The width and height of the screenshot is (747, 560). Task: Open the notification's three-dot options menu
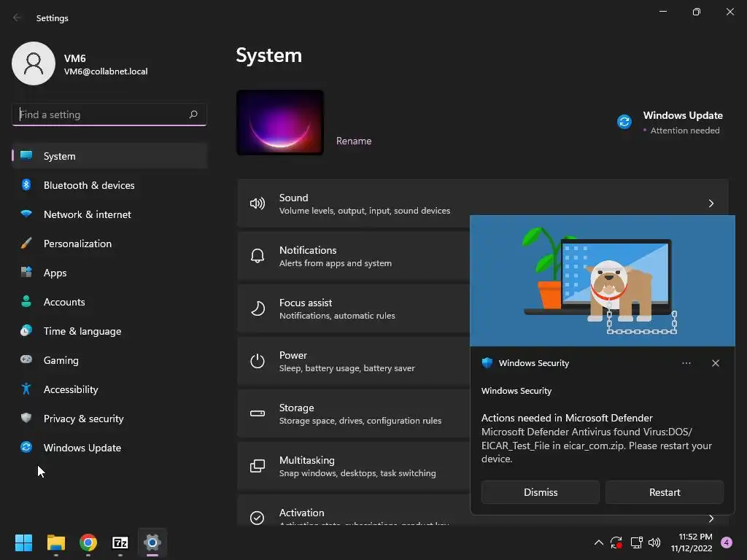(x=686, y=363)
